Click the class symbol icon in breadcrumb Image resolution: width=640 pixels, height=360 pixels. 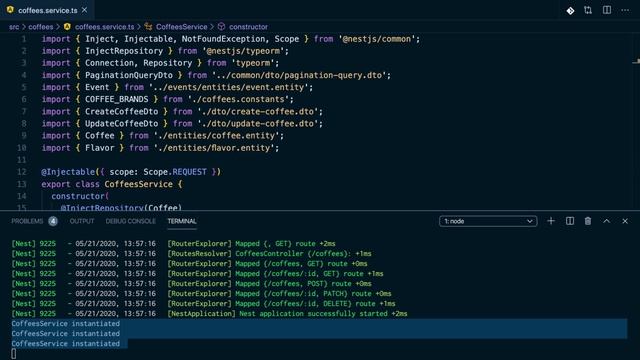(x=149, y=27)
